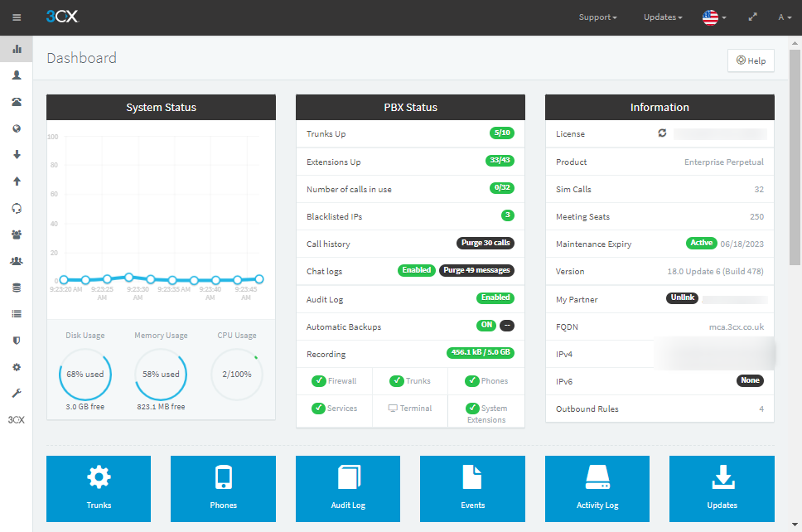
Task: Open the hamburger menu icon
Action: (17, 17)
